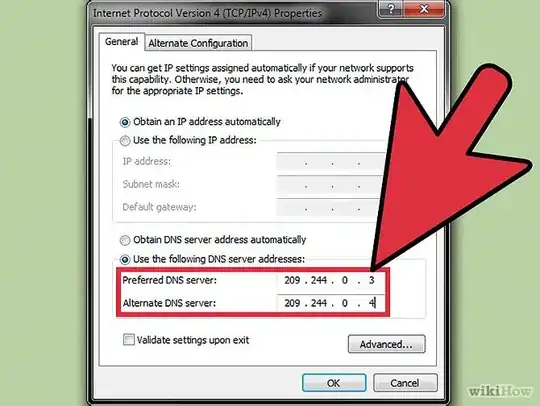Screen dimensions: 540x406
Task: Open the Advanced settings button
Action: tap(386, 344)
